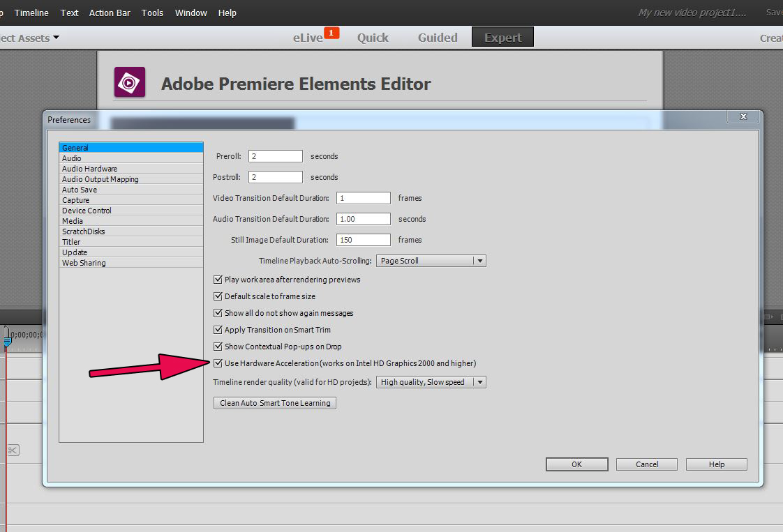
Task: Open Timeline Playback Auto-Scrolling dropdown
Action: pyautogui.click(x=431, y=261)
